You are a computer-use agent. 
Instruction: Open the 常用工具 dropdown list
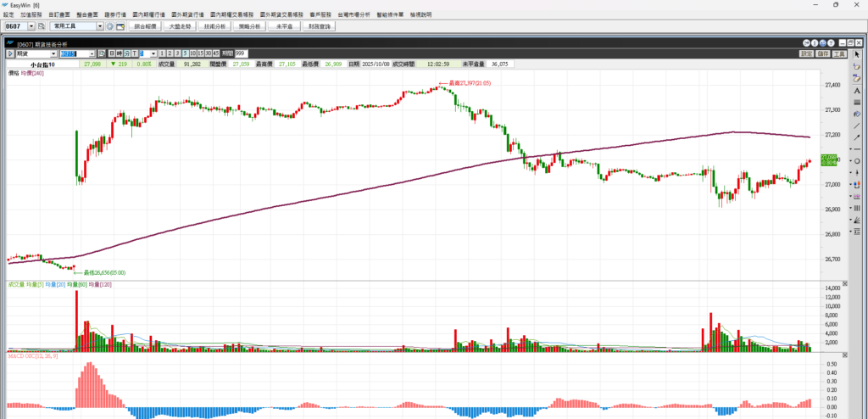click(x=99, y=26)
